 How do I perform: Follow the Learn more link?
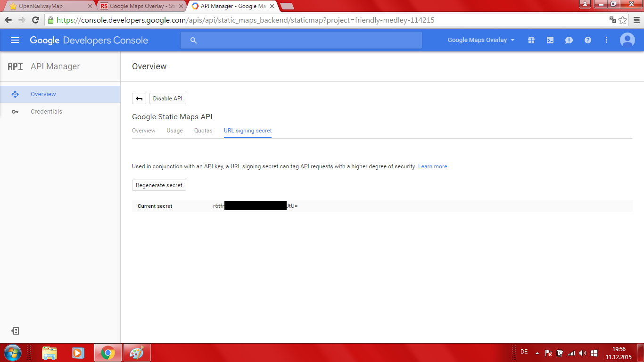pyautogui.click(x=433, y=166)
